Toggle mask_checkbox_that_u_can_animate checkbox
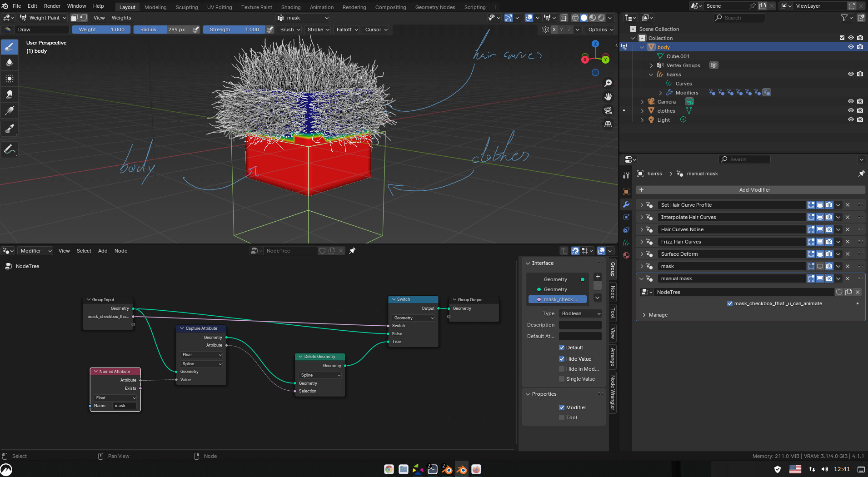 (730, 303)
